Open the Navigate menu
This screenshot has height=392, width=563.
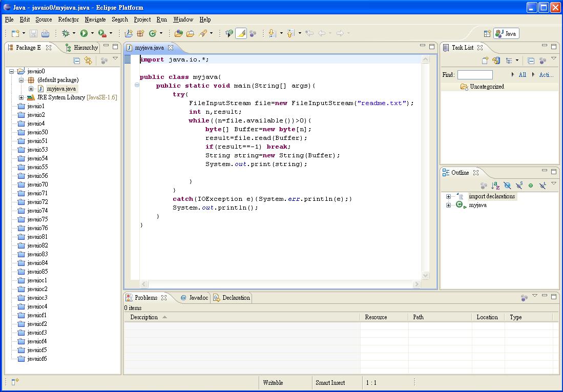(x=95, y=19)
